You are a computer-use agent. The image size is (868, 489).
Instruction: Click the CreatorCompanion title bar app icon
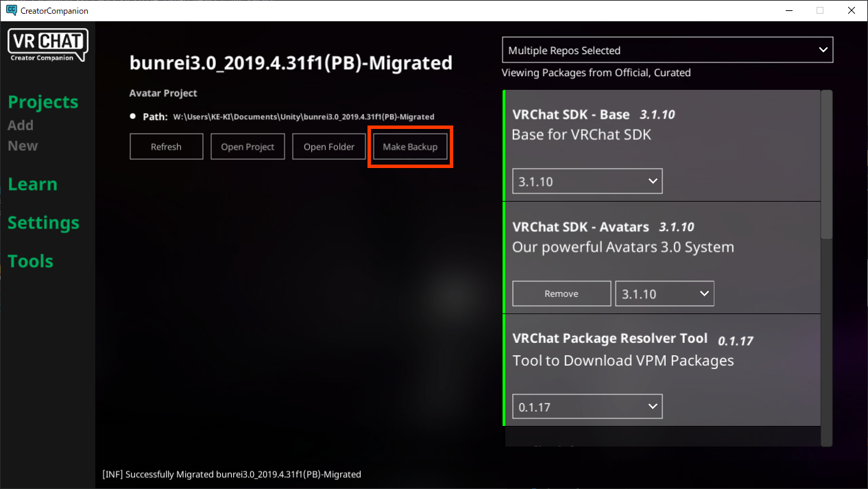(11, 10)
